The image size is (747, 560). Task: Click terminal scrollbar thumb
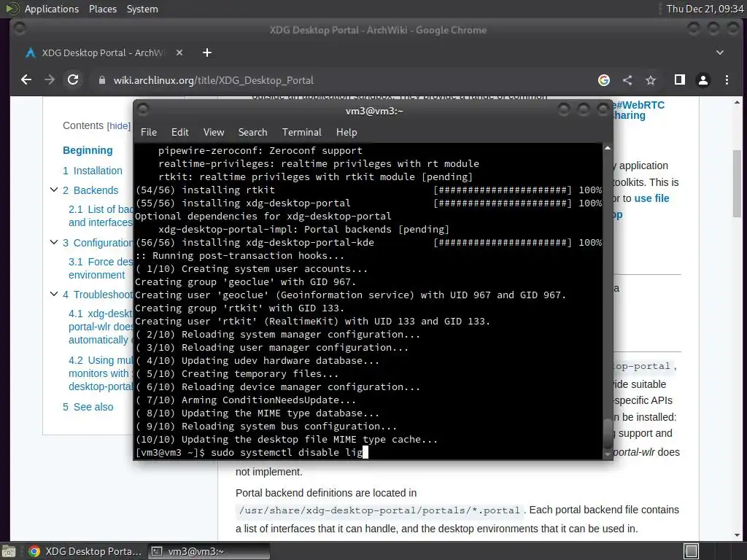[608, 432]
